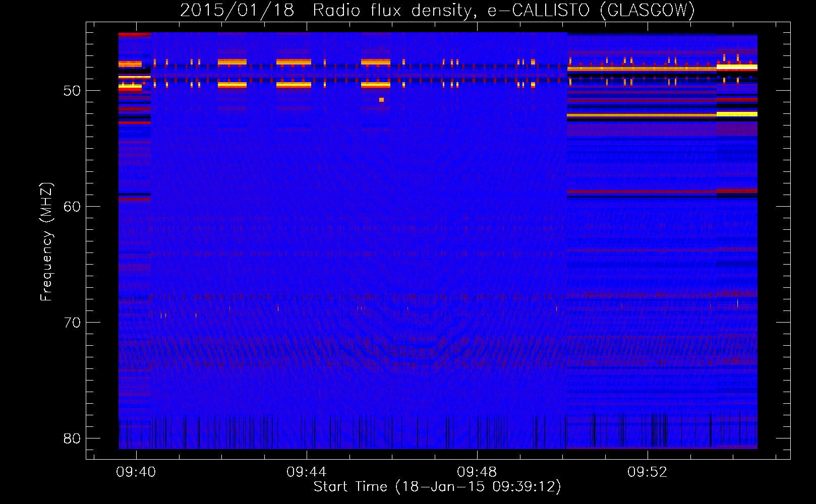Click the 09:40 time axis label
The image size is (816, 504).
point(136,472)
